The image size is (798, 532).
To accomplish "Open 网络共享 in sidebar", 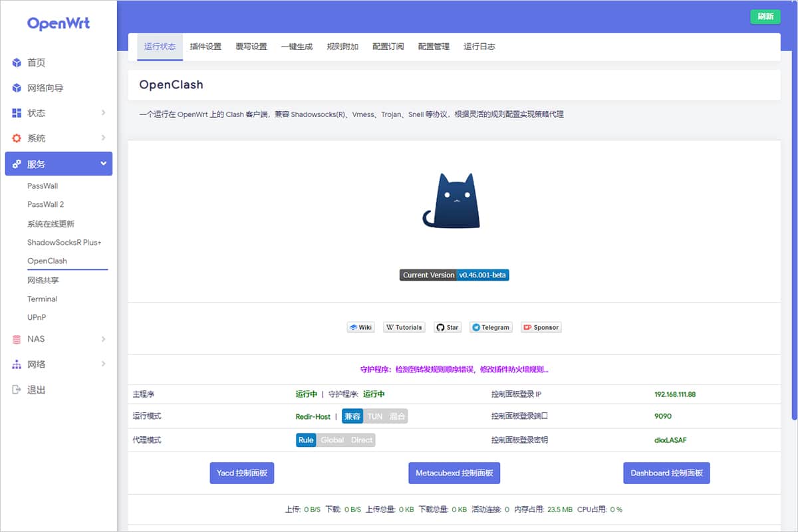I will (43, 281).
